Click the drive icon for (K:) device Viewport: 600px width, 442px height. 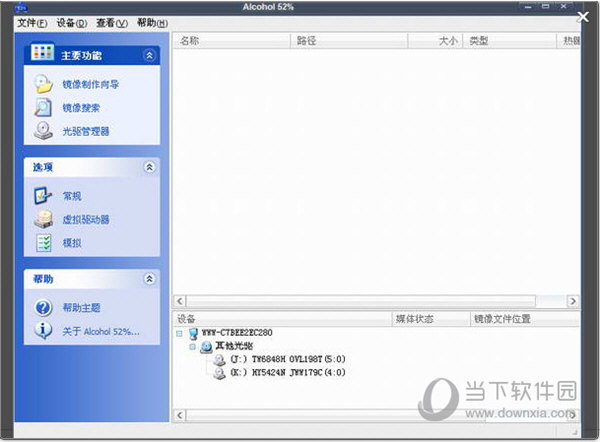coord(219,373)
